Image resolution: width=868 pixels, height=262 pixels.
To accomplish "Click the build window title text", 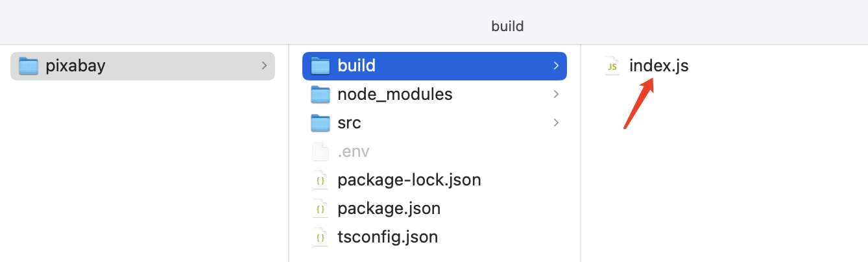I will [x=507, y=27].
